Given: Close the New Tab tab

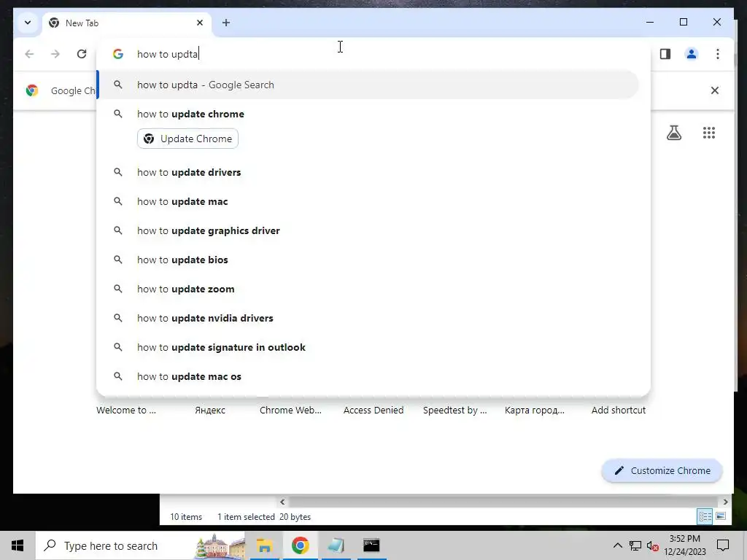Looking at the screenshot, I should pyautogui.click(x=200, y=23).
